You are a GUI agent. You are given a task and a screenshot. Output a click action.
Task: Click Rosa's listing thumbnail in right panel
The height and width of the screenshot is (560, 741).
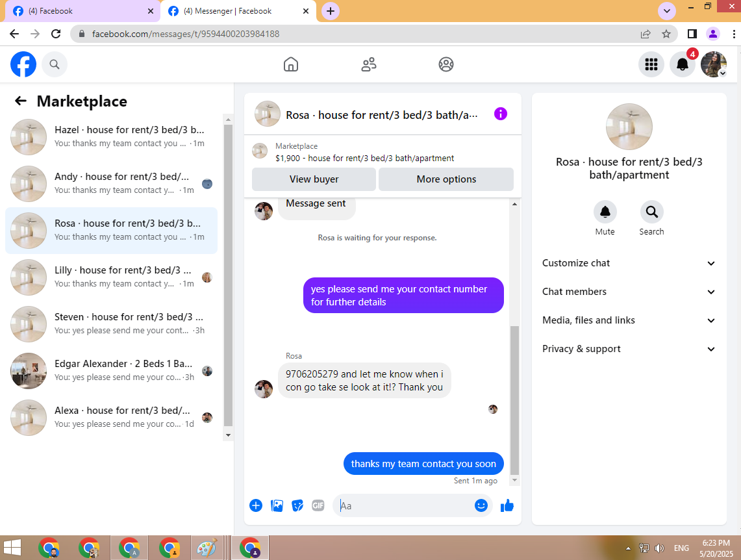point(629,127)
